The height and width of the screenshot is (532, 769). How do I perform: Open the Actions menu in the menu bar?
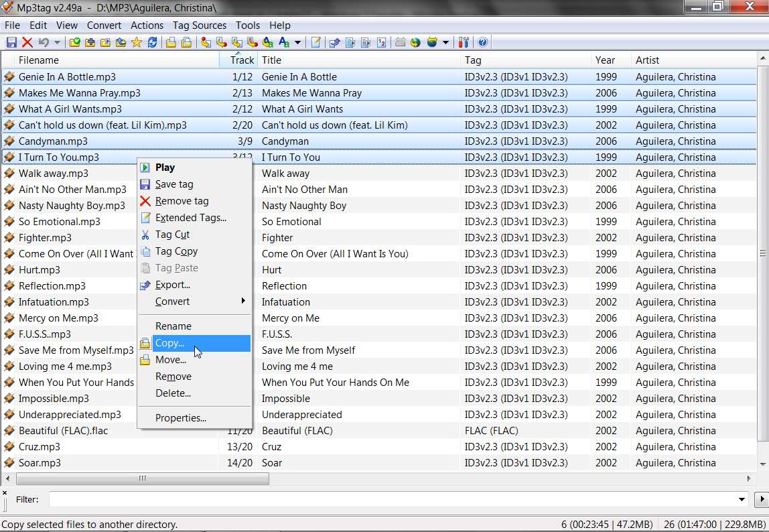click(147, 25)
